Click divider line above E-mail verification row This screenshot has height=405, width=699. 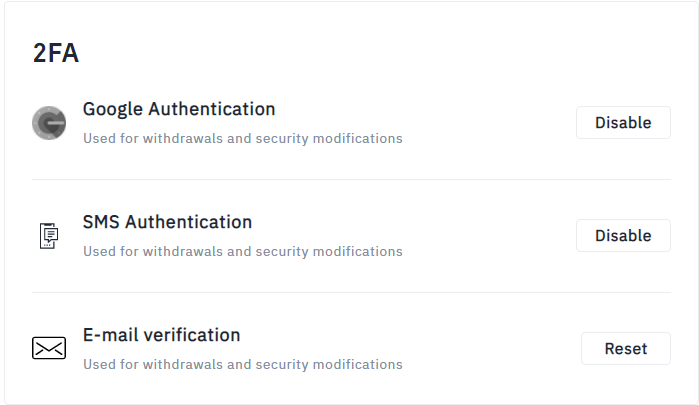pyautogui.click(x=351, y=293)
